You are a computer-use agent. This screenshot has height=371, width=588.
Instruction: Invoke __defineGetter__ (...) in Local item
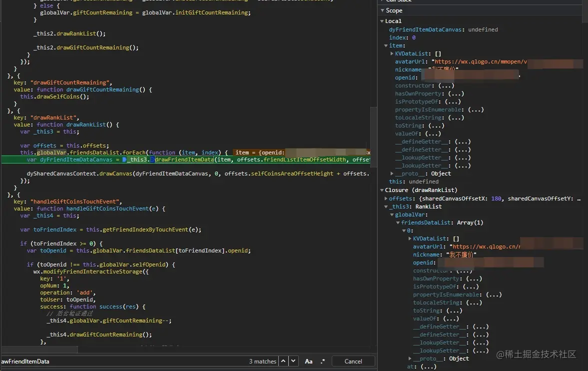(463, 141)
